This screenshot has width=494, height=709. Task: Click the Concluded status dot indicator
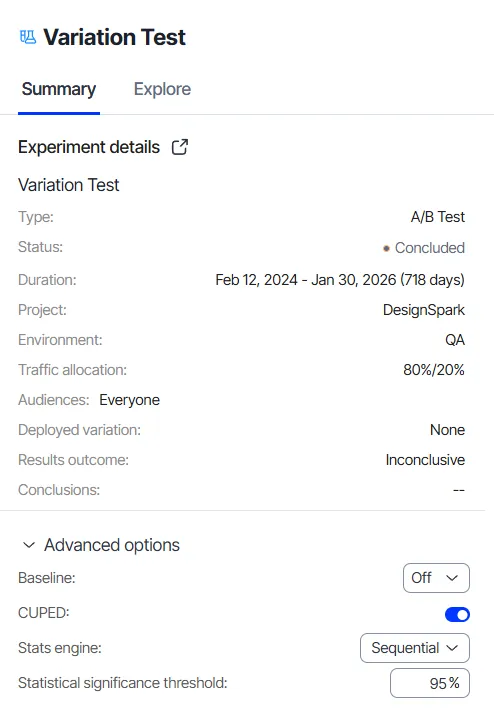click(x=386, y=248)
